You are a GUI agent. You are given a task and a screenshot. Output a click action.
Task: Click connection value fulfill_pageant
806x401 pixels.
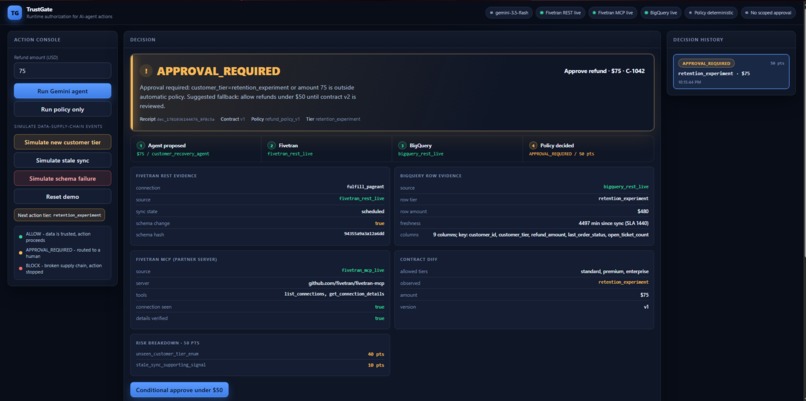(365, 187)
